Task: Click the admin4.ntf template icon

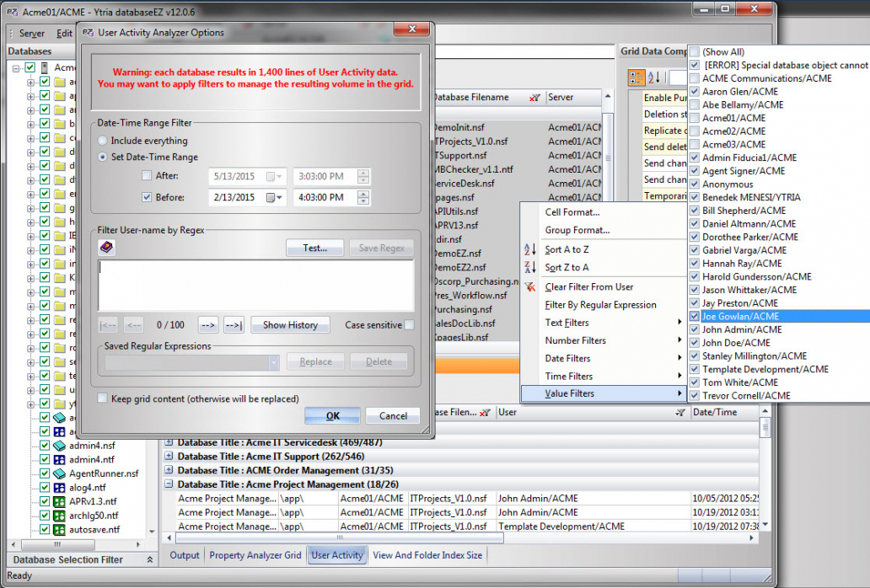Action: (x=59, y=459)
